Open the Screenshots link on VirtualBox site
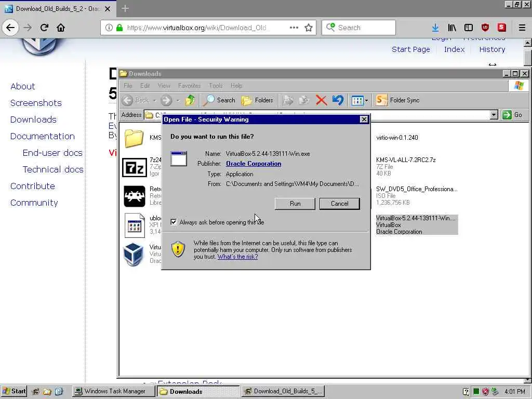This screenshot has height=399, width=532. (x=36, y=103)
